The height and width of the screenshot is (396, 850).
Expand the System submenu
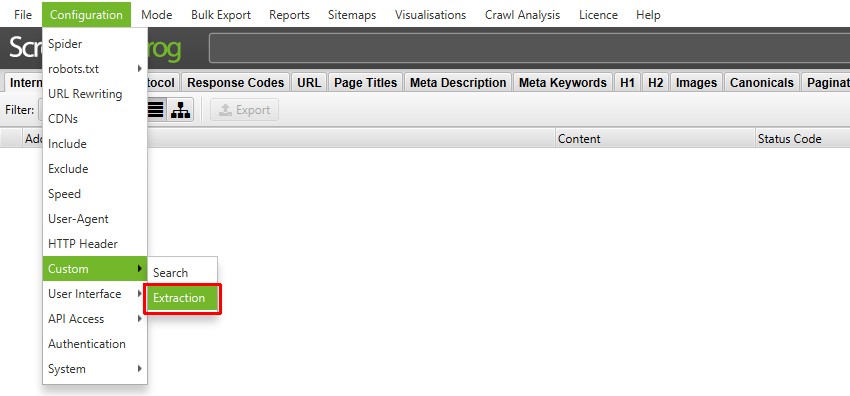tap(95, 369)
